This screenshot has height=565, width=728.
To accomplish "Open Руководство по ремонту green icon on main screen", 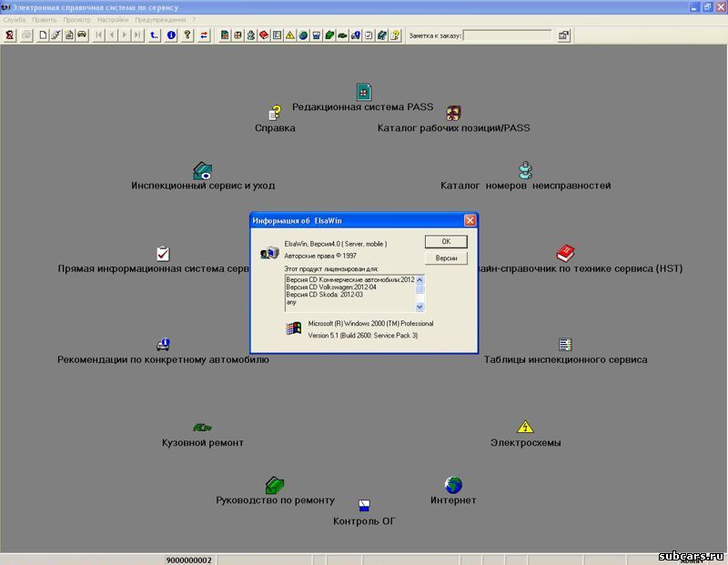I will point(275,485).
